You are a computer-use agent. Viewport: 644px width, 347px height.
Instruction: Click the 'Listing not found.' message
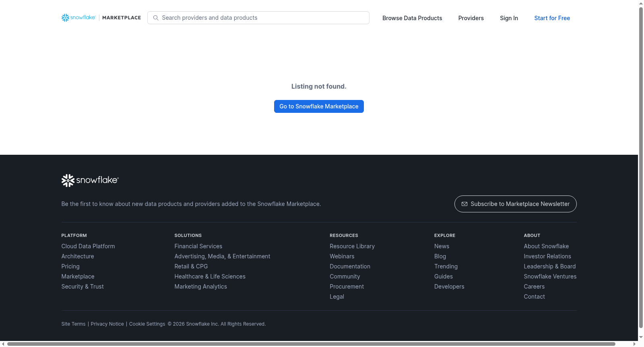point(319,86)
